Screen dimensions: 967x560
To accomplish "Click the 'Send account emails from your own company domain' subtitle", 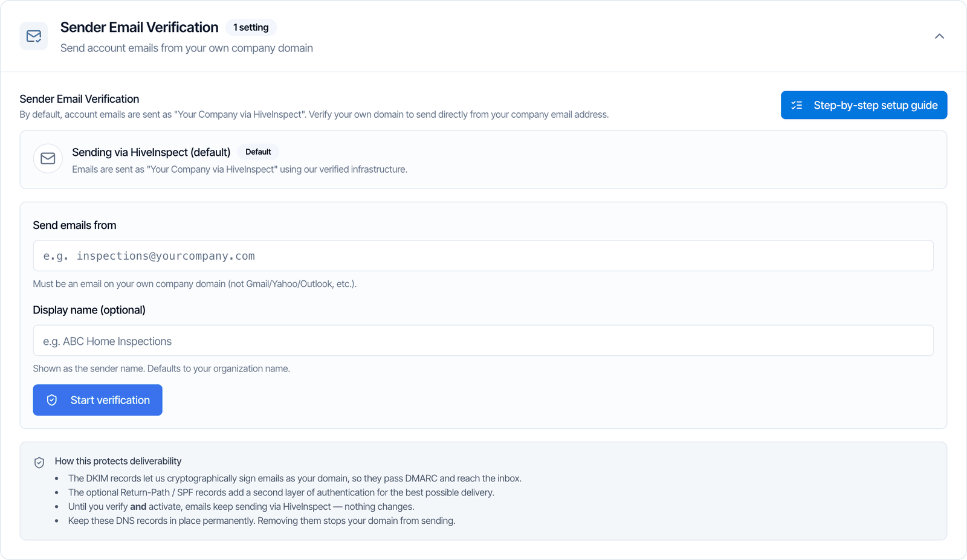I will click(x=187, y=48).
